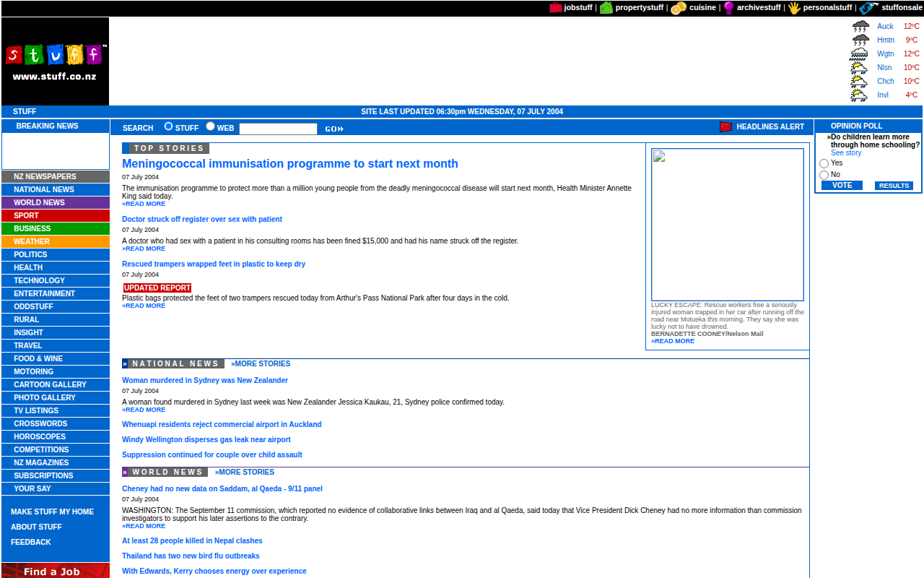Click the archivestuff top link
This screenshot has width=924, height=578.
[759, 8]
